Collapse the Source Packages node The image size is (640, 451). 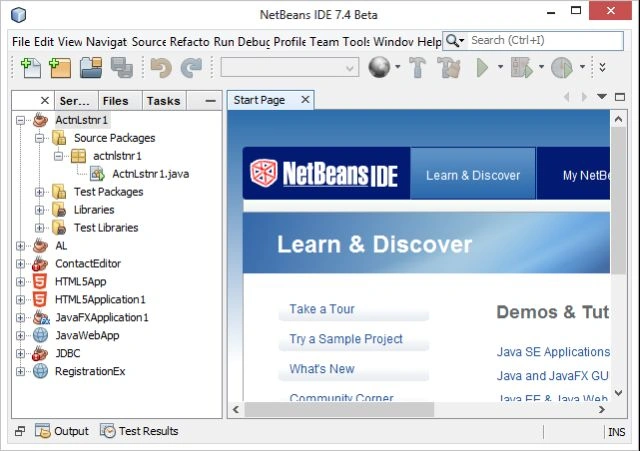point(39,138)
